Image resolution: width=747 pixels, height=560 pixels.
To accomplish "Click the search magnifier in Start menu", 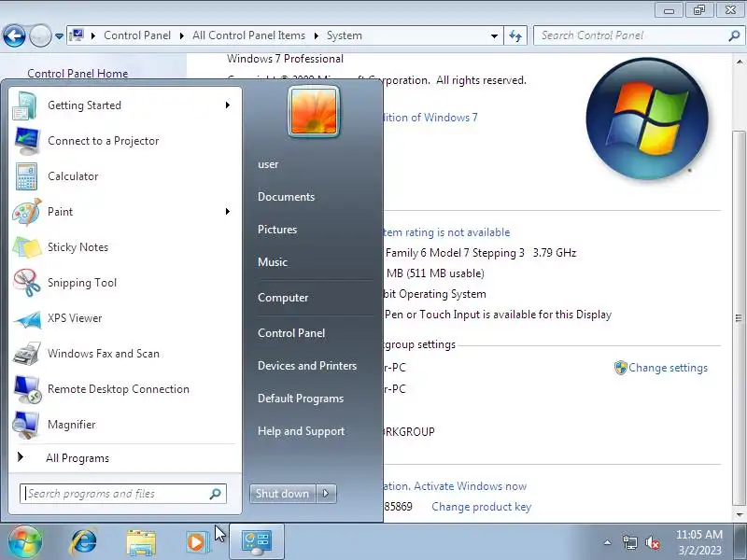I will (x=215, y=494).
